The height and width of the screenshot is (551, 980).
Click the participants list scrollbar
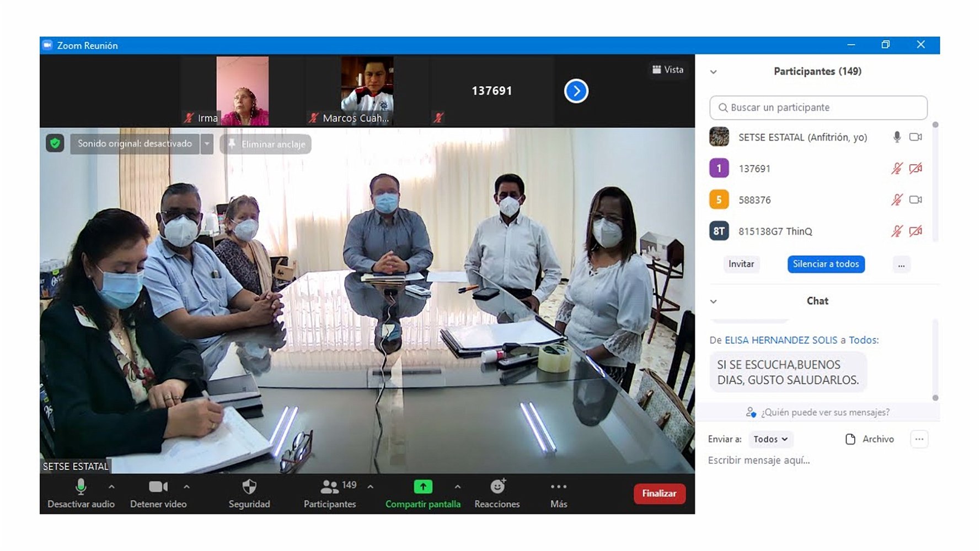point(935,182)
